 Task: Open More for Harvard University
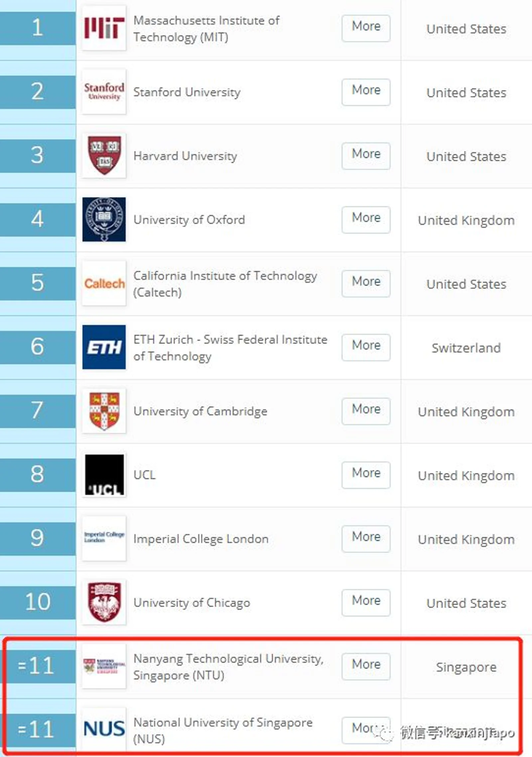coord(366,156)
